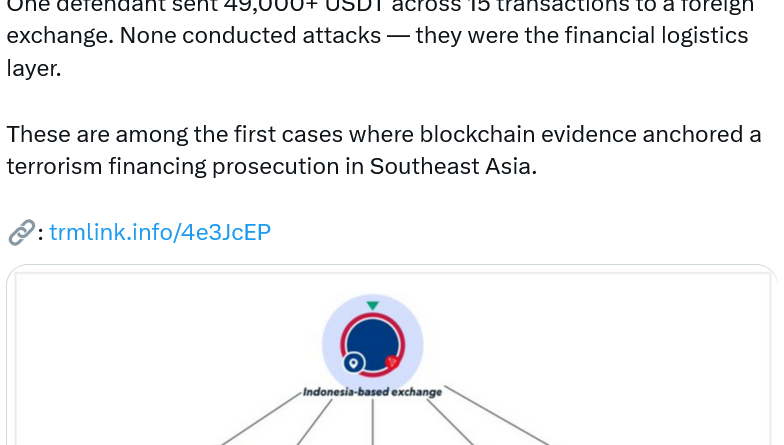Select the dark blue exchange node circle
Image resolution: width=784 pixels, height=445 pixels.
point(371,338)
